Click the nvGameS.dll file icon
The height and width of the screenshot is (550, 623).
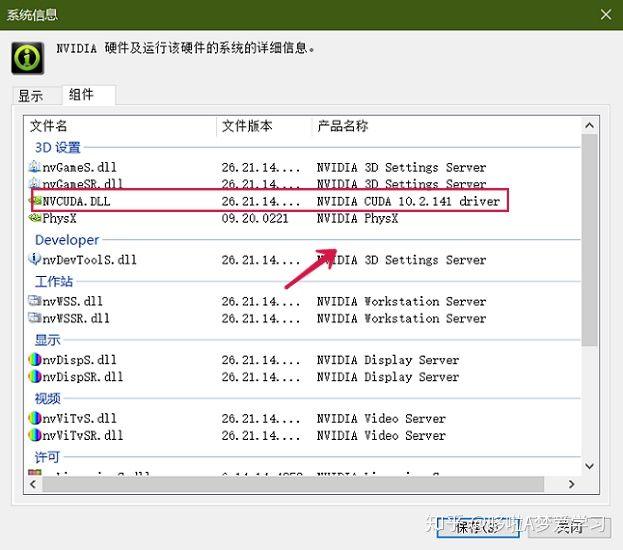(35, 167)
